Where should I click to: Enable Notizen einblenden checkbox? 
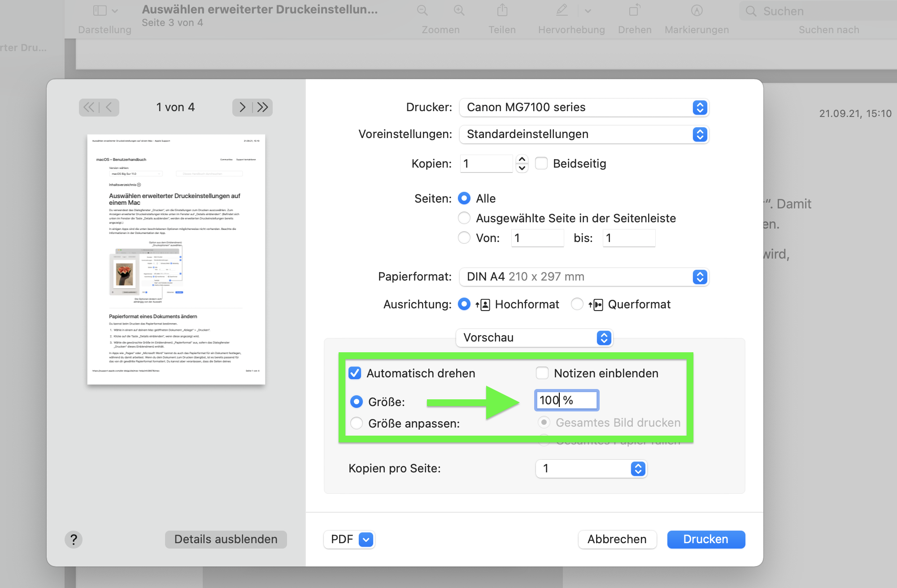pos(542,373)
